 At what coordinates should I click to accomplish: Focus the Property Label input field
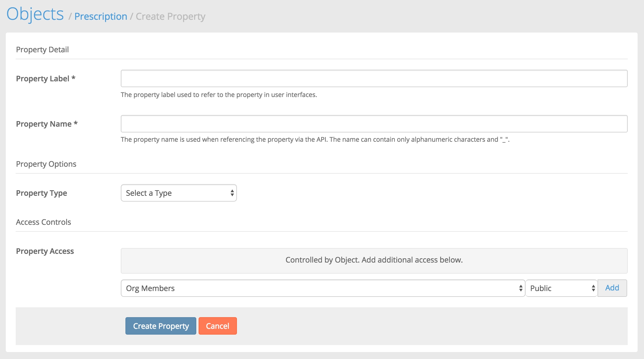[x=374, y=78]
